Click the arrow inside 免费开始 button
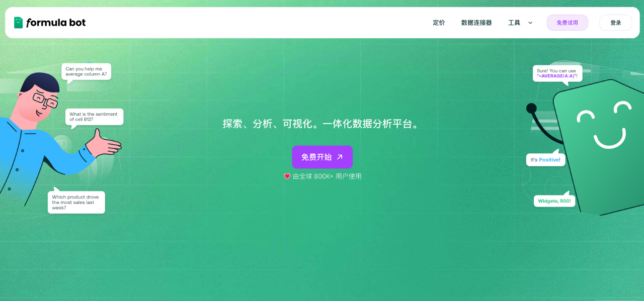The image size is (644, 301). [x=339, y=157]
